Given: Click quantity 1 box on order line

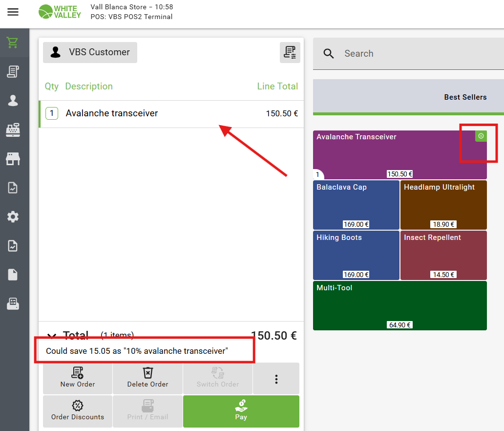Looking at the screenshot, I should pyautogui.click(x=52, y=113).
